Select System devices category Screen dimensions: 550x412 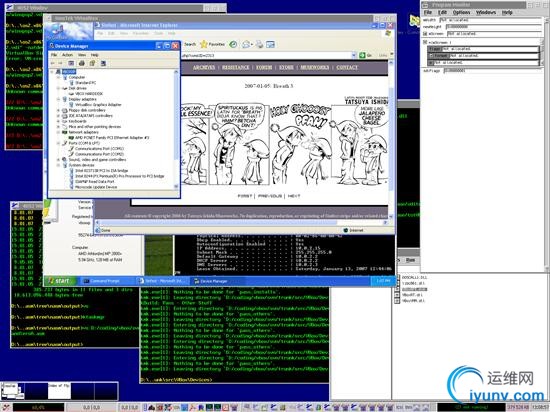point(81,165)
